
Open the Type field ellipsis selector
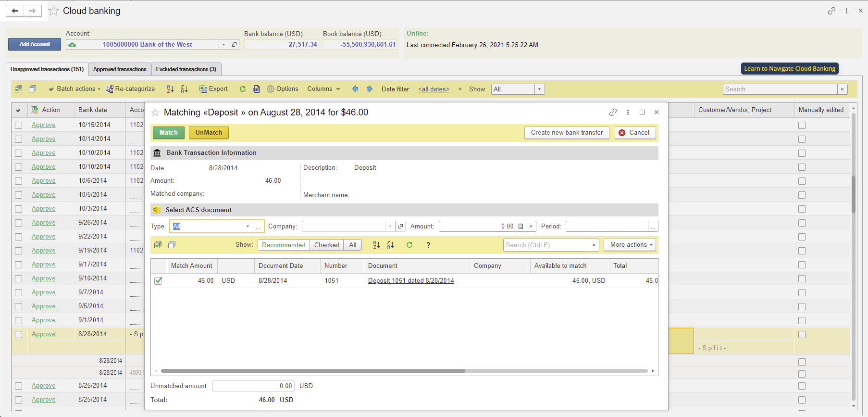pyautogui.click(x=259, y=227)
